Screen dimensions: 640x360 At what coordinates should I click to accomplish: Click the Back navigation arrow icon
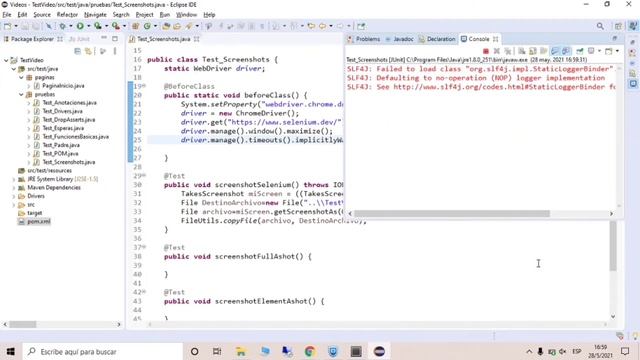tap(322, 26)
